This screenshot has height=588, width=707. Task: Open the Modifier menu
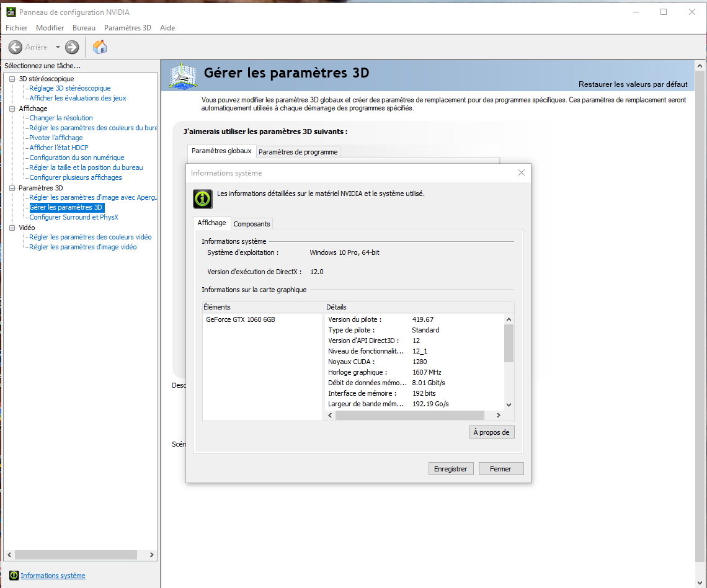point(50,27)
